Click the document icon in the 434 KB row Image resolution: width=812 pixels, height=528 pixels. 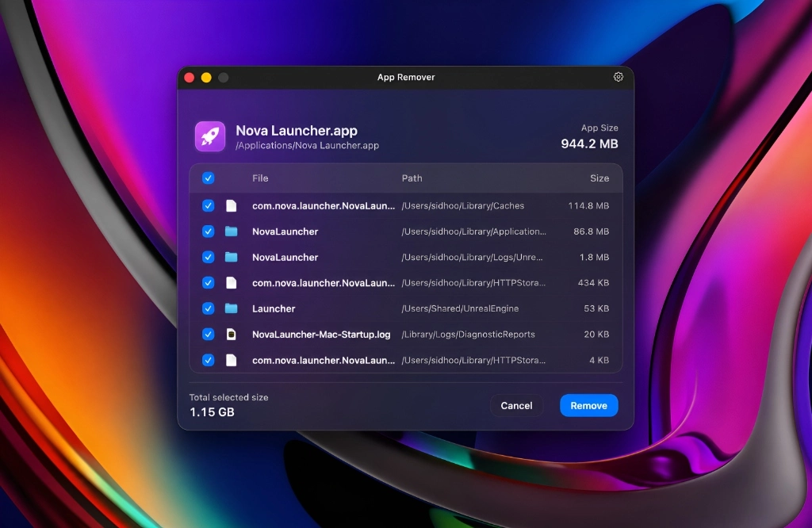point(231,283)
